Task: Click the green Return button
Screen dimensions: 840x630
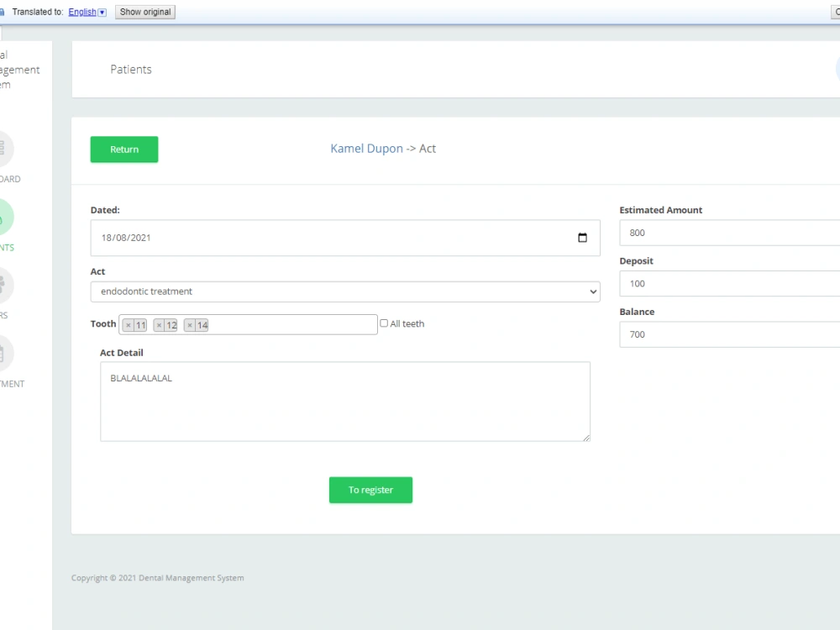Action: tap(123, 150)
